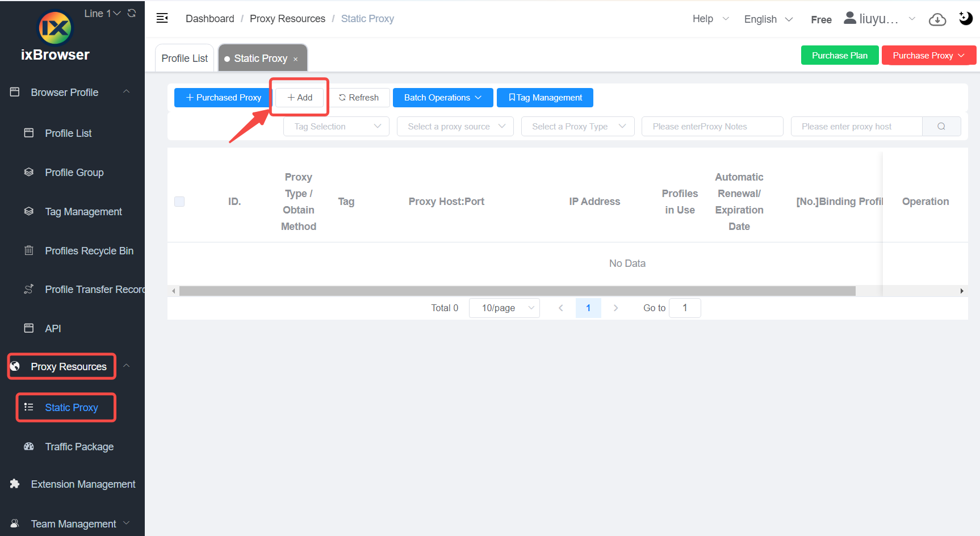980x536 pixels.
Task: Click the blue Tag Management button
Action: point(545,98)
